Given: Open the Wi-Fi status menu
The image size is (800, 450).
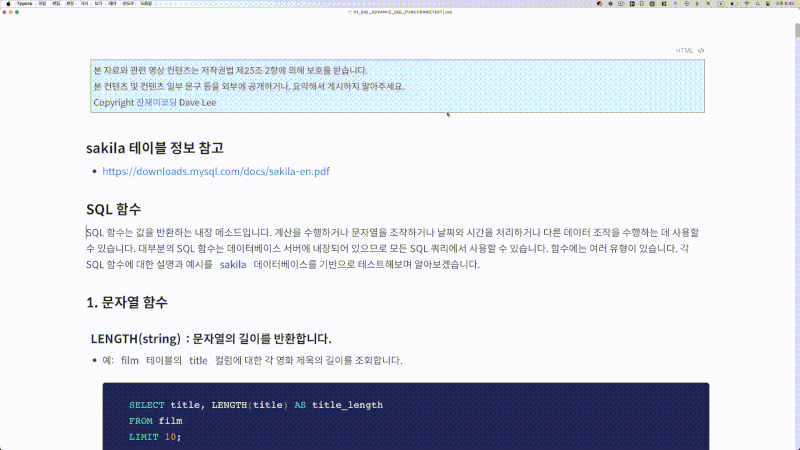Looking at the screenshot, I should (x=746, y=4).
